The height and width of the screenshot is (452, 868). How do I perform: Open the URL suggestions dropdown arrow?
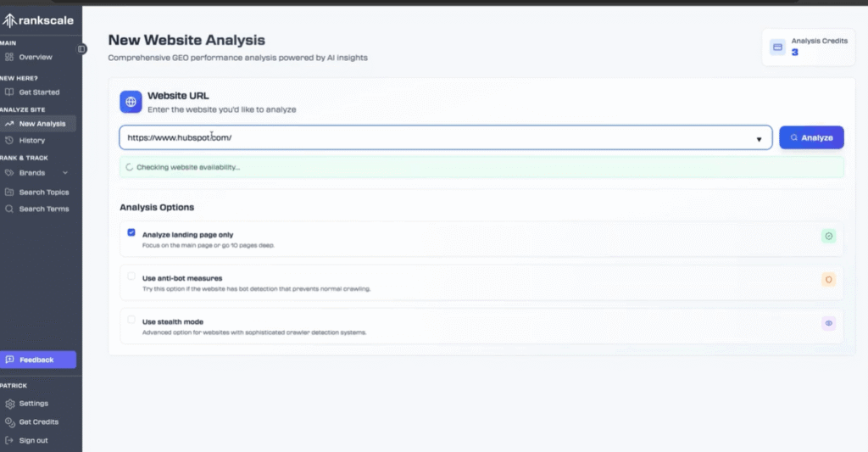point(759,139)
